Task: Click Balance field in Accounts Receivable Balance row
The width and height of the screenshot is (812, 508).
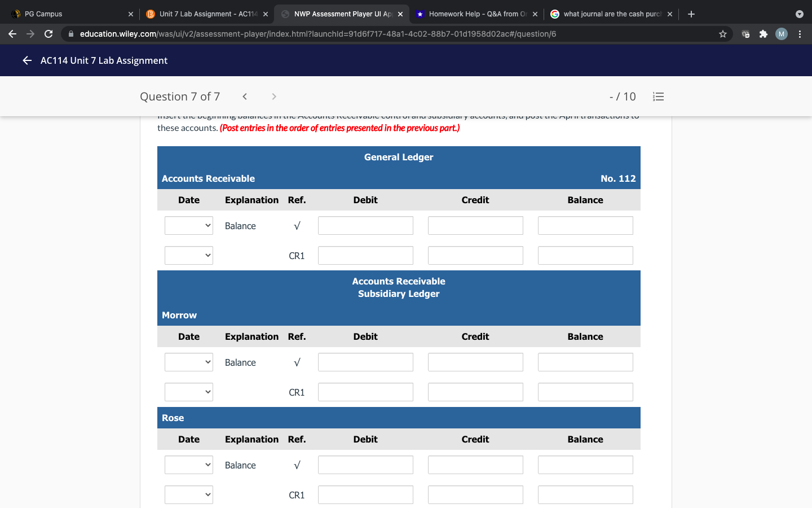Action: pos(585,226)
